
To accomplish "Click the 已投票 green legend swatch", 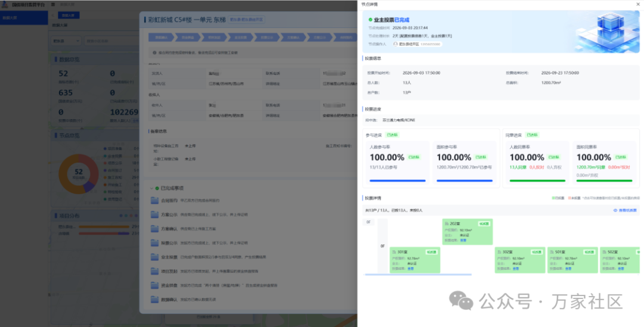I will point(553,198).
